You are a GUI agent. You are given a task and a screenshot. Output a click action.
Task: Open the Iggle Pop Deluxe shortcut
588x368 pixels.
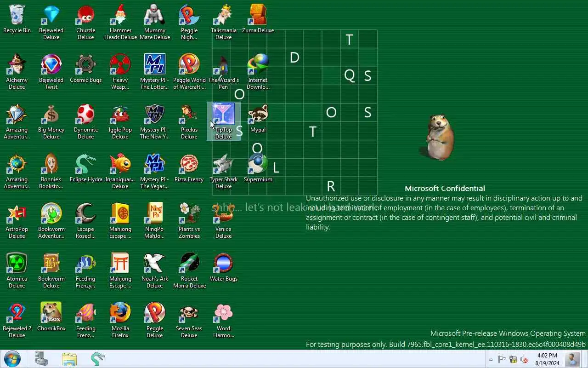[120, 121]
